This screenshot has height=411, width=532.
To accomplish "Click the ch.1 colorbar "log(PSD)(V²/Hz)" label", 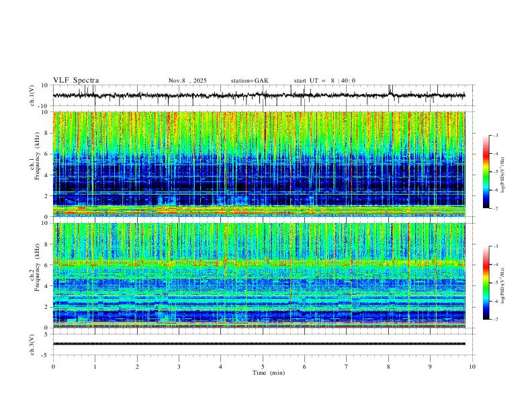I will pyautogui.click(x=503, y=175).
